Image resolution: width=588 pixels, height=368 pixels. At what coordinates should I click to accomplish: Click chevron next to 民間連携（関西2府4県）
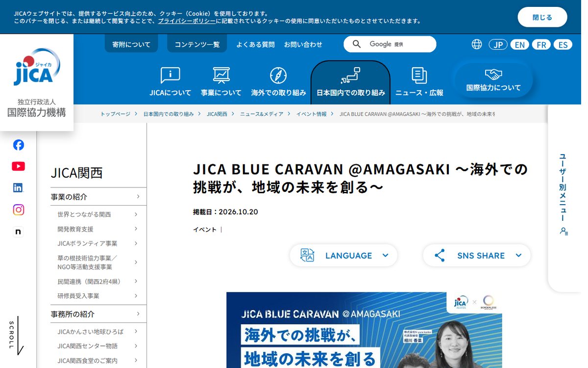pyautogui.click(x=136, y=281)
